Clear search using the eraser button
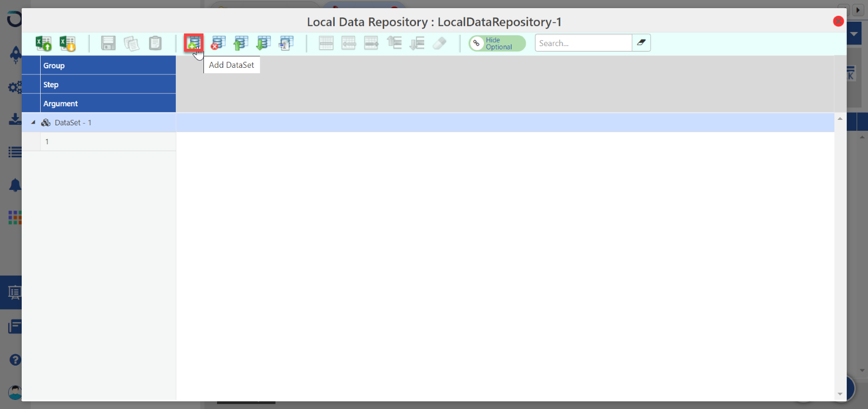The width and height of the screenshot is (868, 409). point(641,43)
